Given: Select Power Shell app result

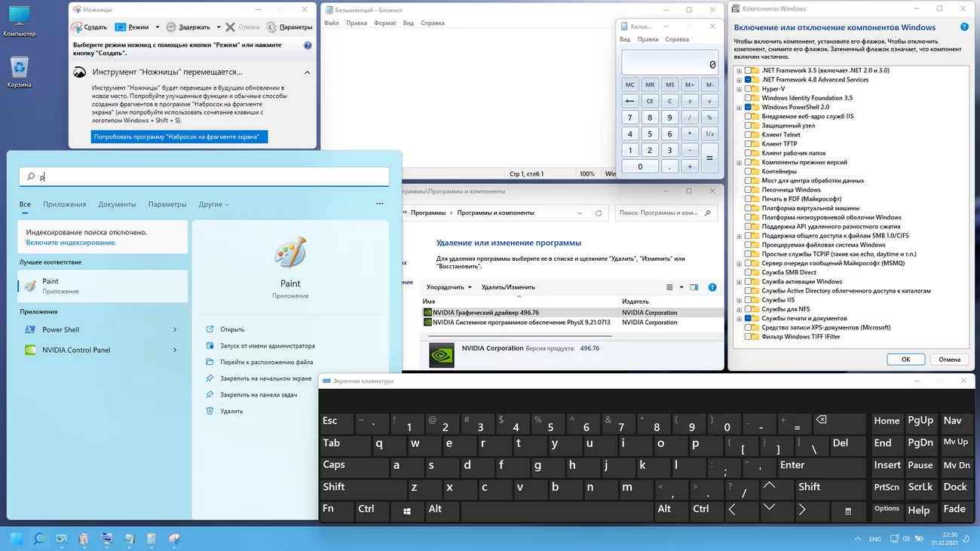Looking at the screenshot, I should [x=103, y=329].
